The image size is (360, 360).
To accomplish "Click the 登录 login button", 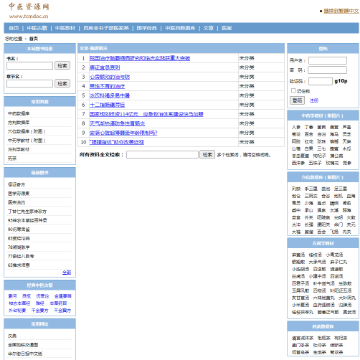I will click(297, 100).
